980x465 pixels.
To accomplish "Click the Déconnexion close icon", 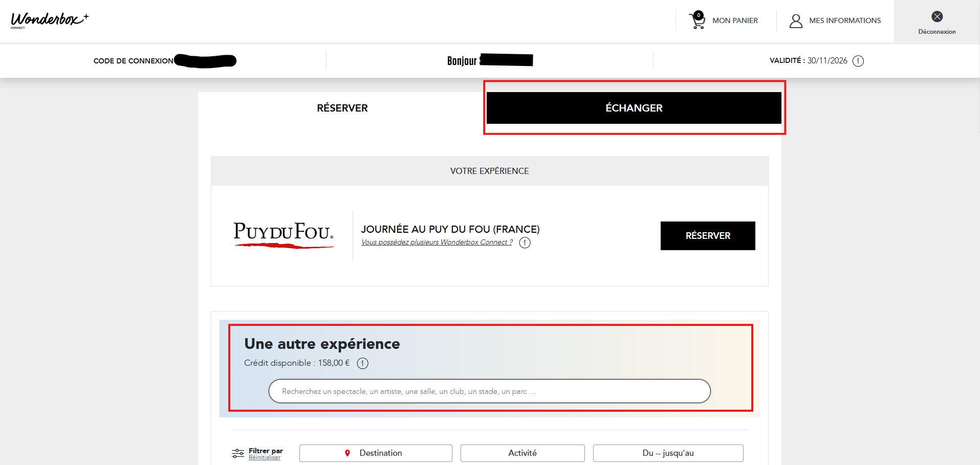I will pyautogui.click(x=937, y=16).
